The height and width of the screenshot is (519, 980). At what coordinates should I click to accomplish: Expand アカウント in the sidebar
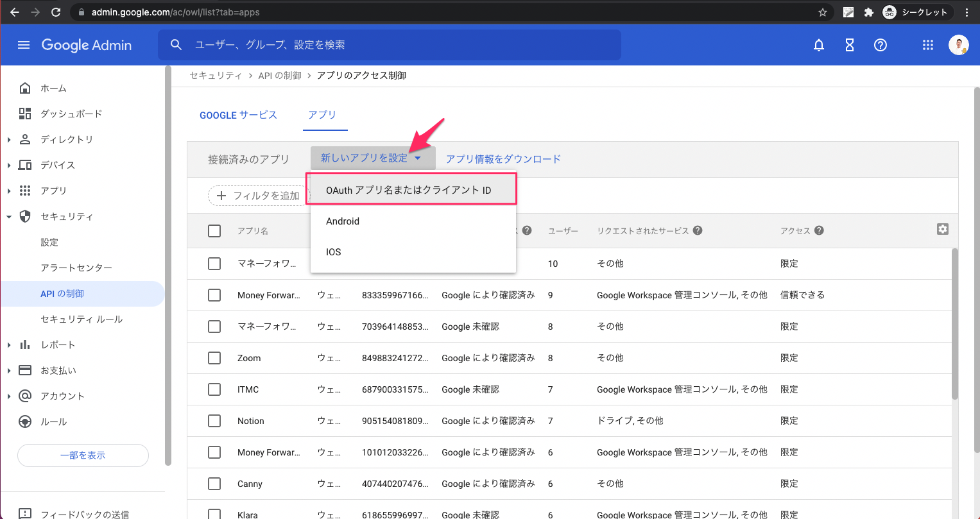[9, 396]
